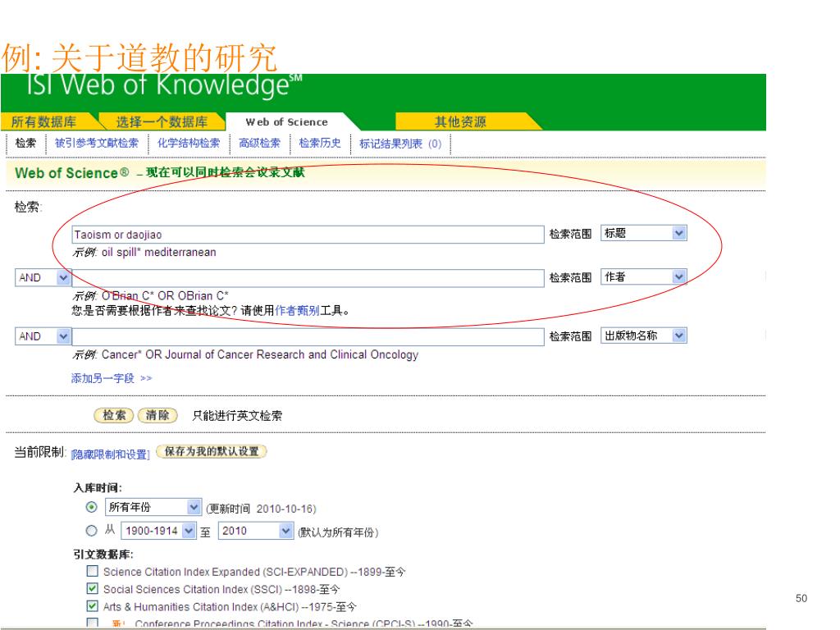Click 保存为我的默认设置 button
Image resolution: width=840 pixels, height=630 pixels.
click(x=211, y=452)
